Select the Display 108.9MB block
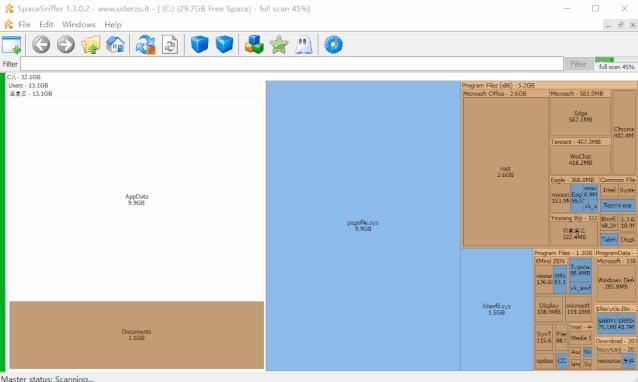Viewport: 638px width, 382px height. [549, 309]
